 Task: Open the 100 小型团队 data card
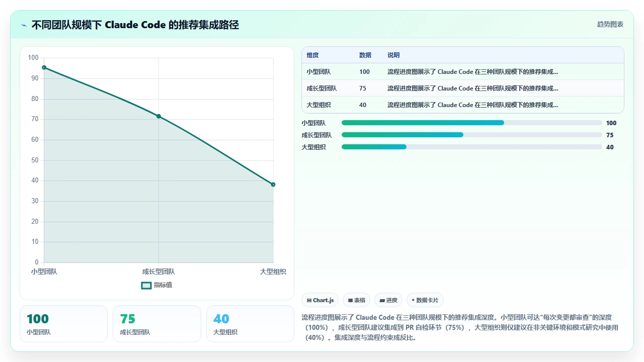[63, 324]
